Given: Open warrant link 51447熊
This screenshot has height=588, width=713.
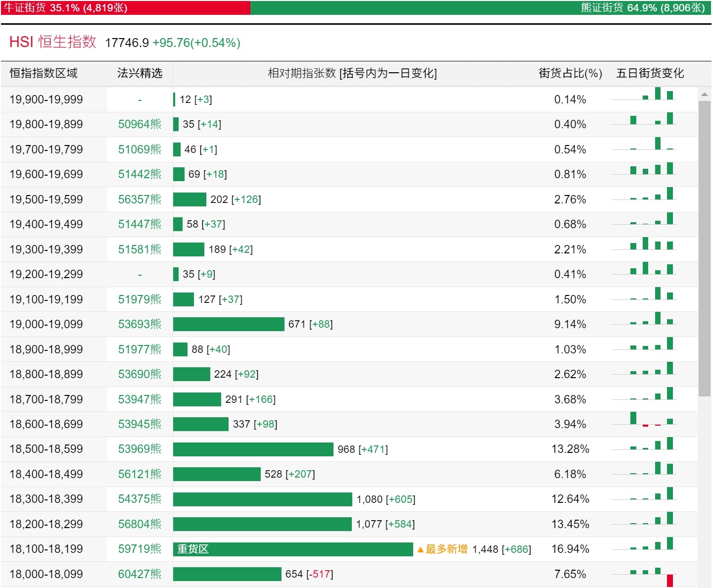Looking at the screenshot, I should 140,224.
